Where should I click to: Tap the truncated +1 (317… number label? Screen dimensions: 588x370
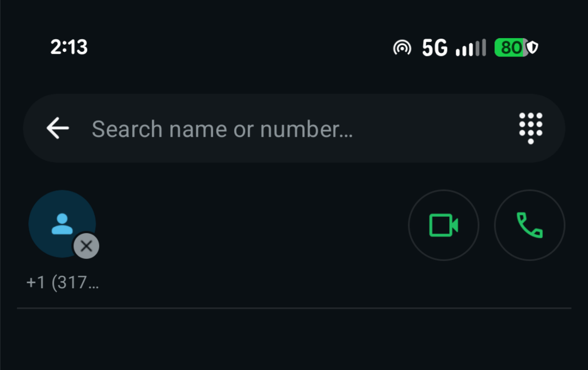[63, 283]
